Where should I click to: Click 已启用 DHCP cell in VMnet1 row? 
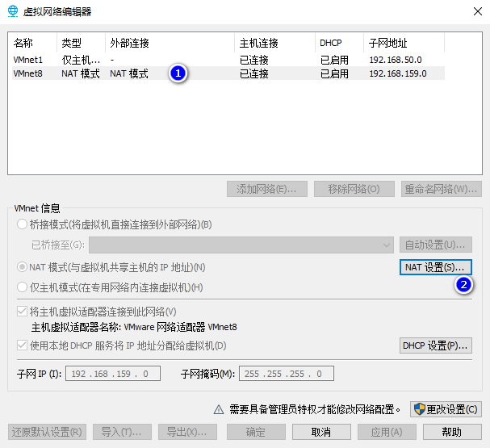tap(334, 60)
